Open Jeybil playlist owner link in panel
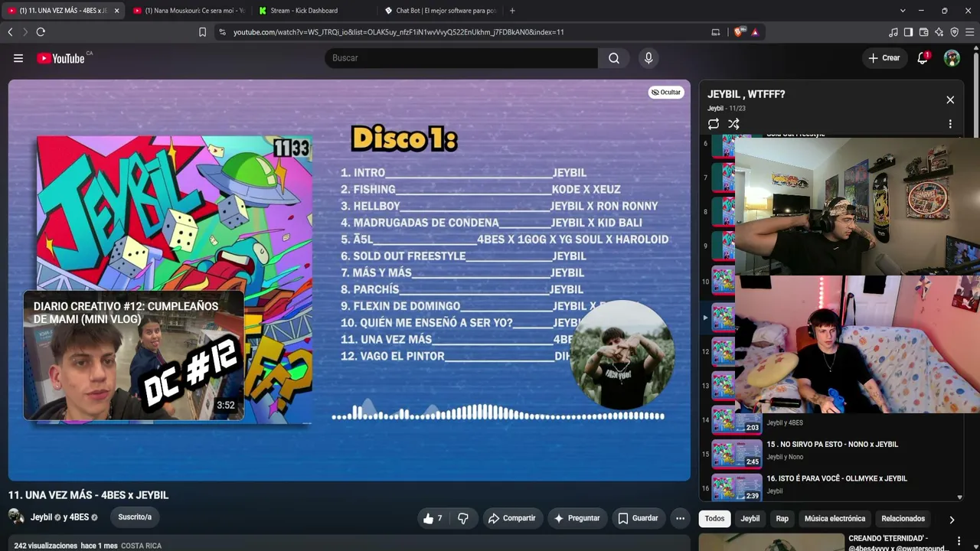 pos(715,109)
